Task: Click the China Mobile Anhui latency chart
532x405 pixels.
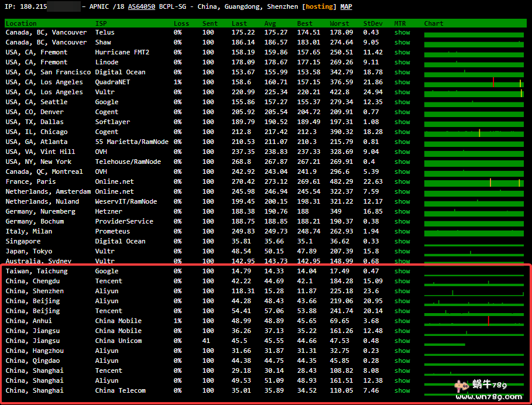Action: click(473, 321)
